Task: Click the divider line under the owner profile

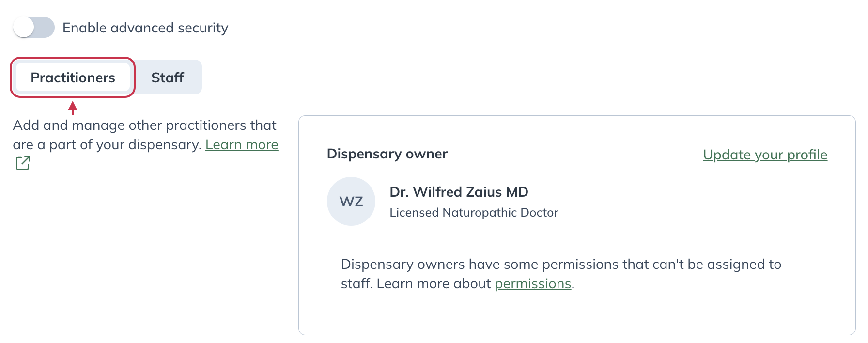Action: [576, 240]
